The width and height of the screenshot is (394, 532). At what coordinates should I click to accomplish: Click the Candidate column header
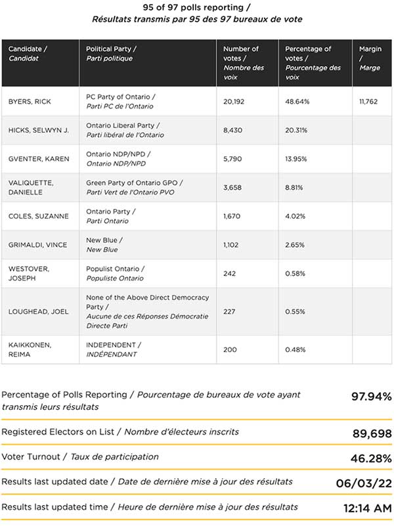click(40, 63)
